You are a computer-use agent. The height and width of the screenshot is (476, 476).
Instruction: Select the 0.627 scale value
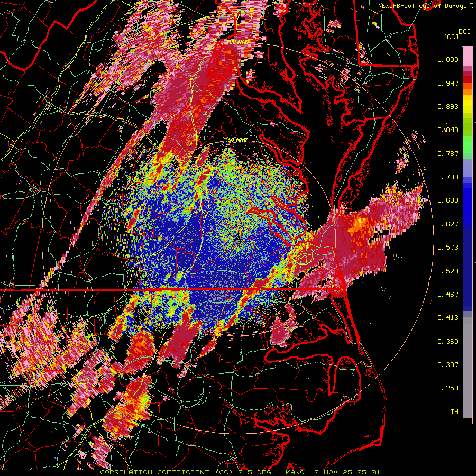tap(448, 224)
